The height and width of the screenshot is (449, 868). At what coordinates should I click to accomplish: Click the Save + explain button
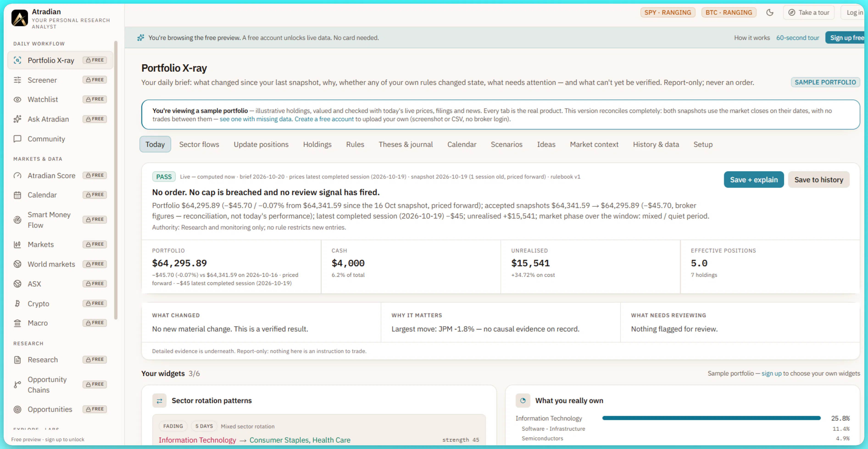(754, 180)
